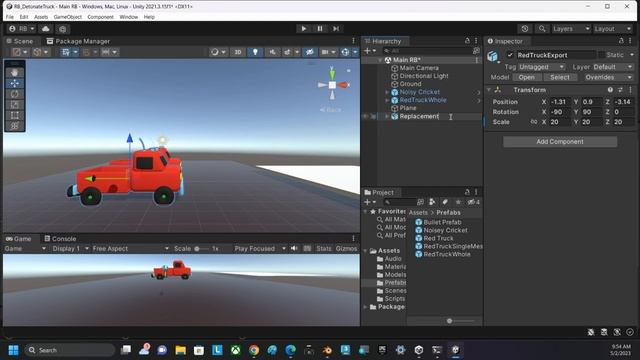Click Hierarchy add plus button
The width and height of the screenshot is (640, 360).
(369, 51)
